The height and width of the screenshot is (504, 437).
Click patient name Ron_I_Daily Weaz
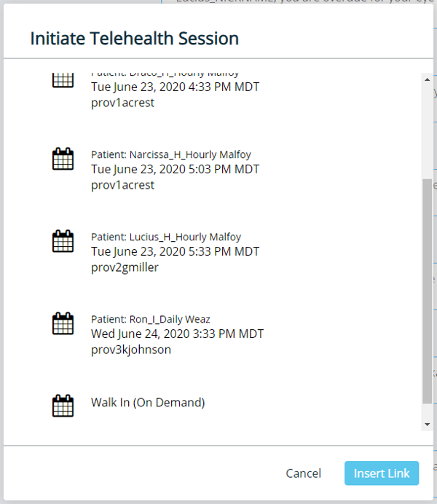pyautogui.click(x=150, y=319)
